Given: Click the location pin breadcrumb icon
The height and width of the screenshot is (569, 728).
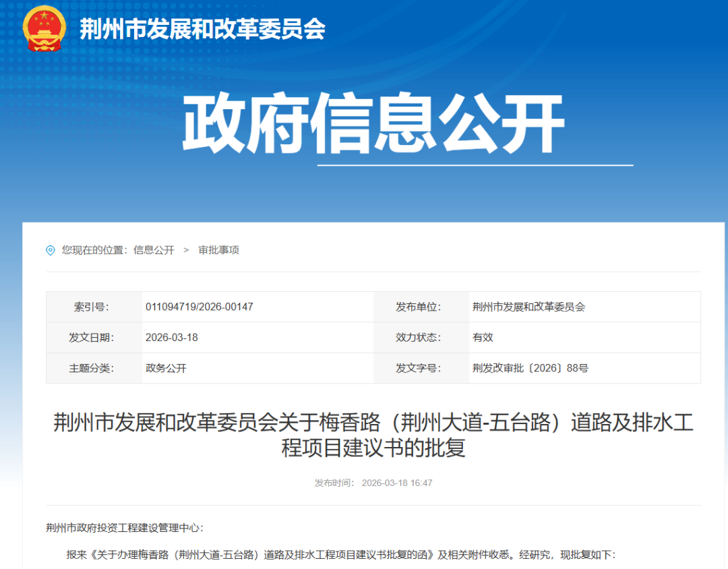Looking at the screenshot, I should pos(50,250).
